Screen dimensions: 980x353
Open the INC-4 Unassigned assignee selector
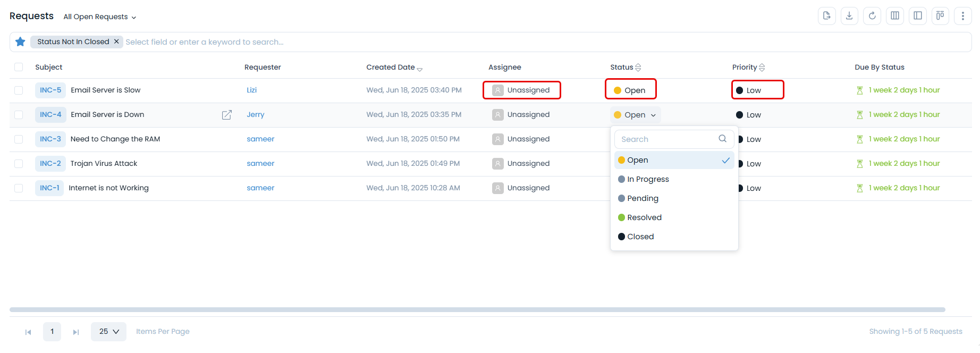click(521, 115)
